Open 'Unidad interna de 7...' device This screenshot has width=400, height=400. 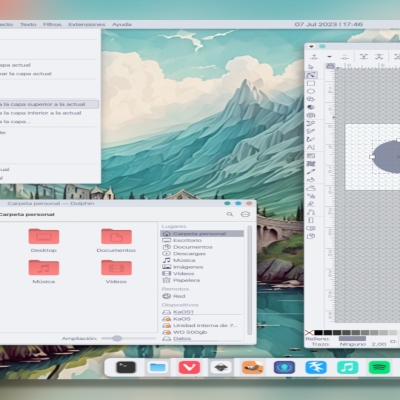click(x=202, y=325)
